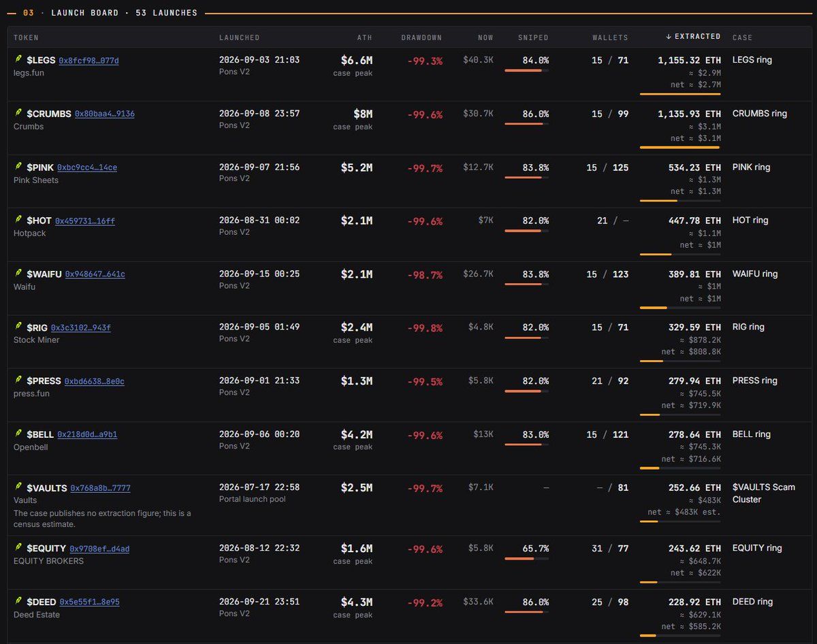Viewport: 817px width, 644px height.
Task: Select the 'LEGS ring' case cell
Action: [x=752, y=60]
